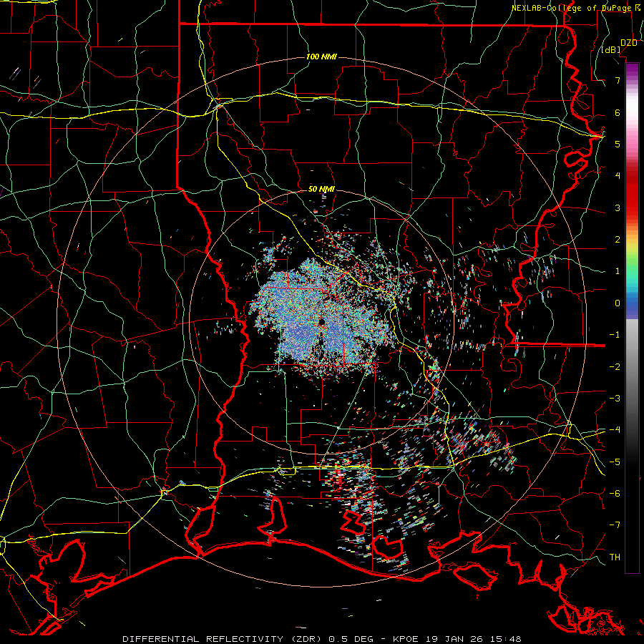Viewport: 644px width, 644px height.
Task: Click the color scale at the 7 dB mark
Action: pyautogui.click(x=632, y=80)
